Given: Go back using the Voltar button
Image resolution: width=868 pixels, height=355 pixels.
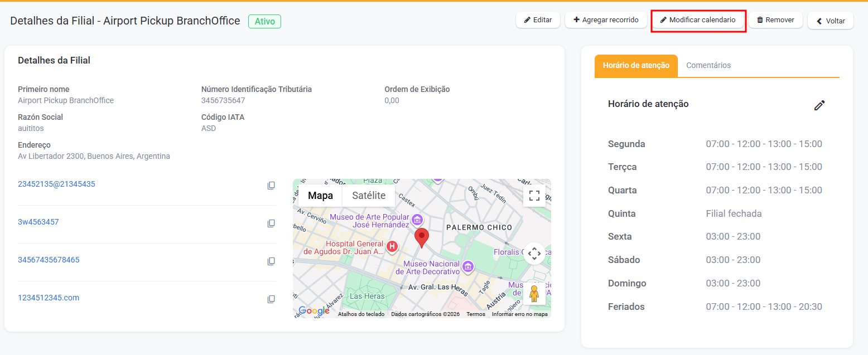Looking at the screenshot, I should 830,21.
